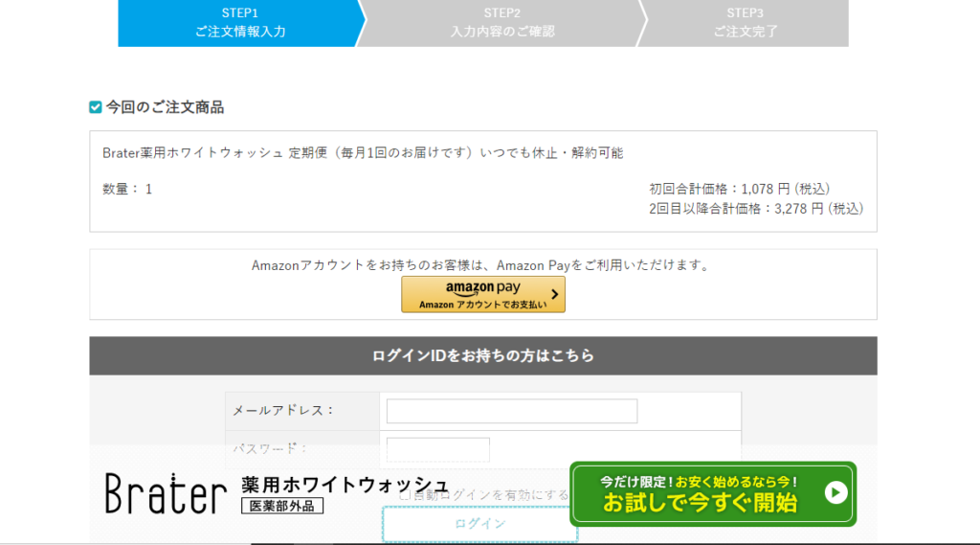Click the 今回のご注文商品 heading
980x545 pixels.
pos(165,107)
